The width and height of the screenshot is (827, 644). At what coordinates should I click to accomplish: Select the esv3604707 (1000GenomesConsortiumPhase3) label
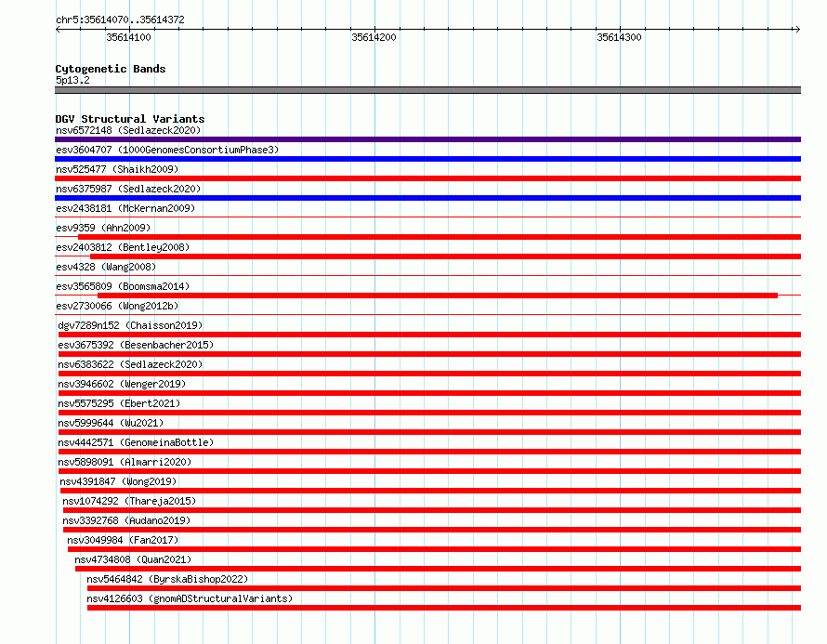click(x=167, y=150)
